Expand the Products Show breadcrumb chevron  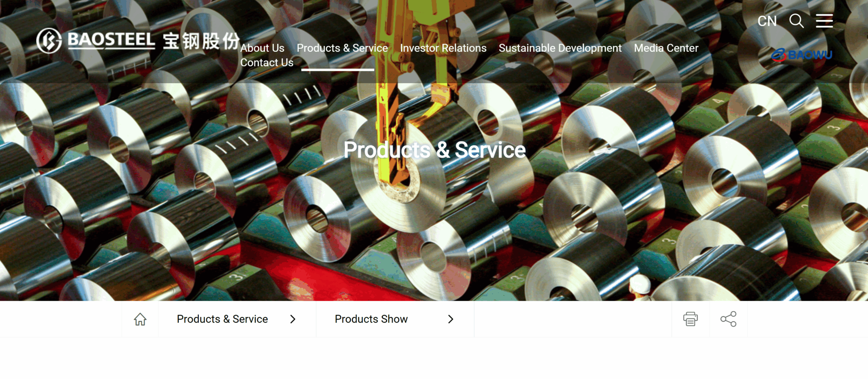pos(451,319)
